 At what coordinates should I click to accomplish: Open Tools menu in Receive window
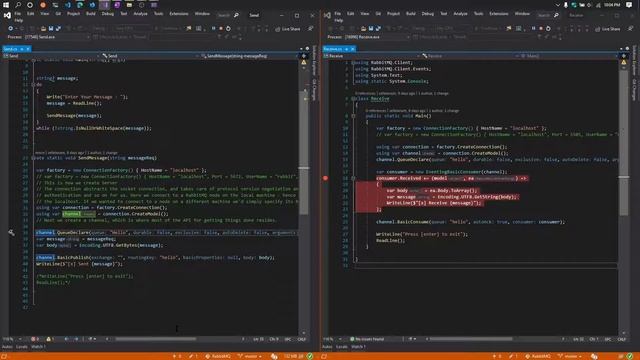pyautogui.click(x=478, y=13)
